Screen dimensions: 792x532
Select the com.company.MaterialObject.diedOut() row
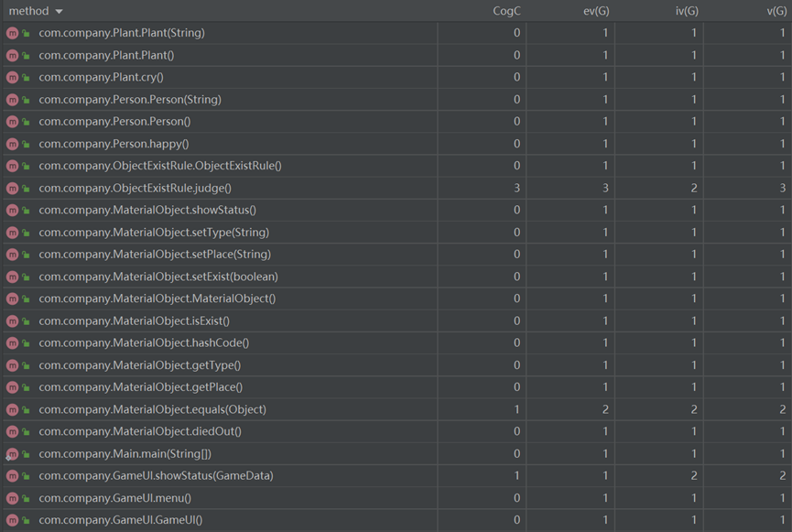point(139,431)
